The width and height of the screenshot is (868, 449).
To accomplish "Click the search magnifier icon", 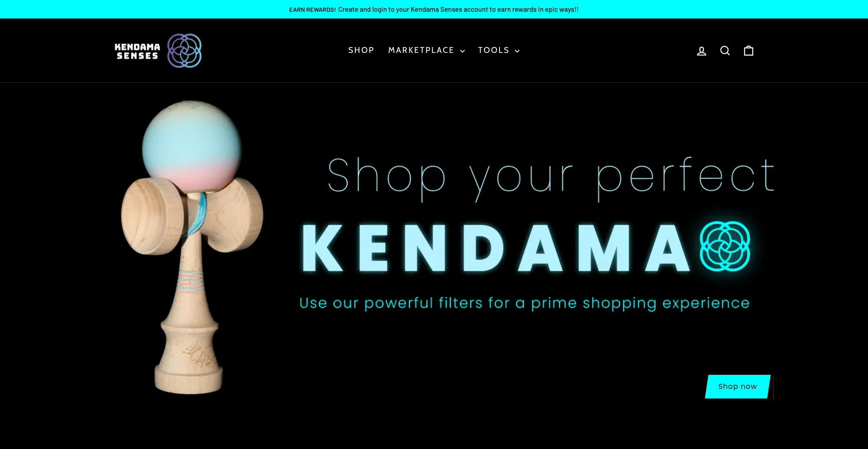I will 725,51.
